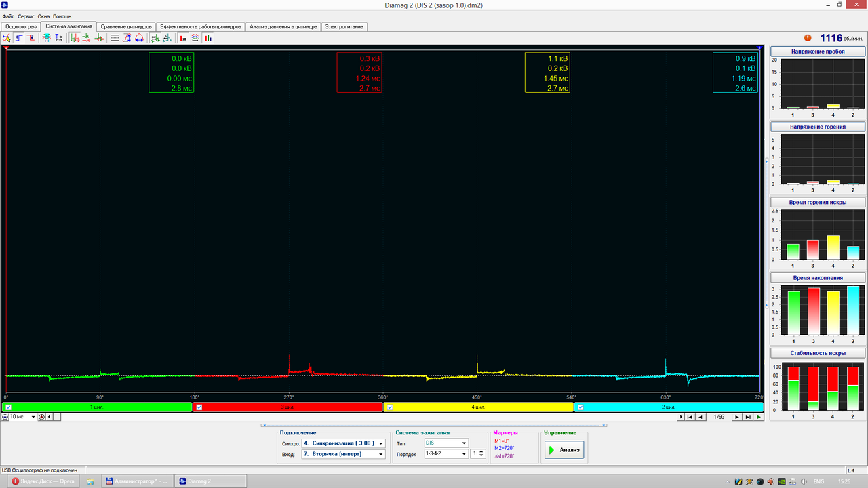
Task: Click the green cylinder 1 timeline bar
Action: 97,407
